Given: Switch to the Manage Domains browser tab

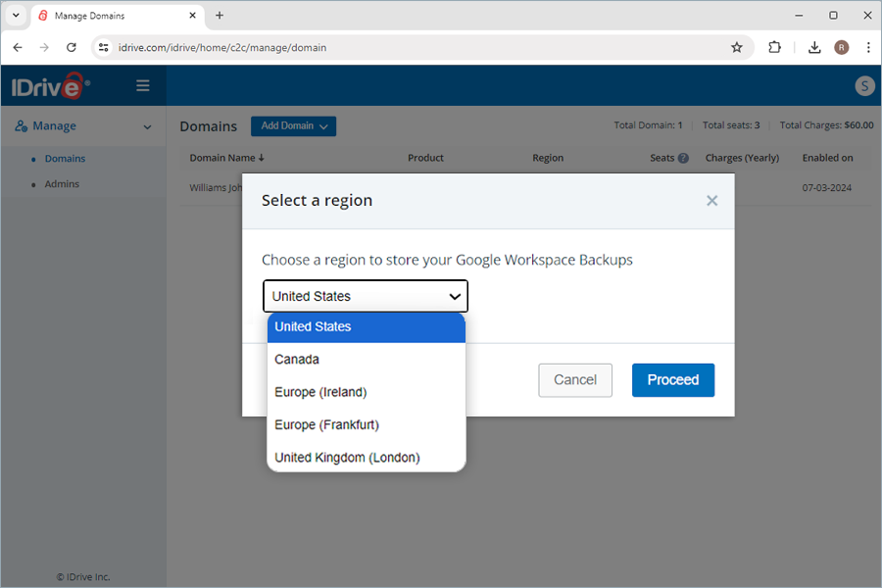Looking at the screenshot, I should tap(108, 16).
